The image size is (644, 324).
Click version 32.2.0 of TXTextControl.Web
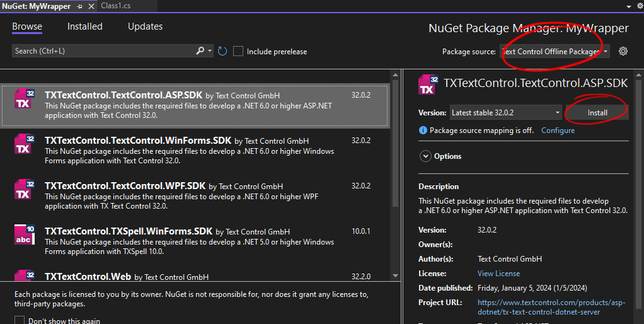[360, 276]
